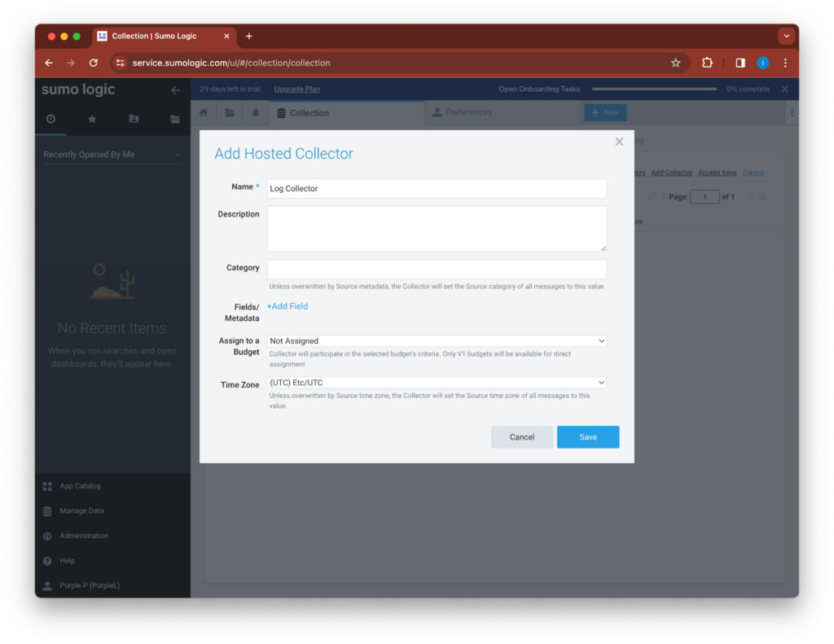Close the Add Hosted Collector dialog
The image size is (834, 644).
coord(619,142)
